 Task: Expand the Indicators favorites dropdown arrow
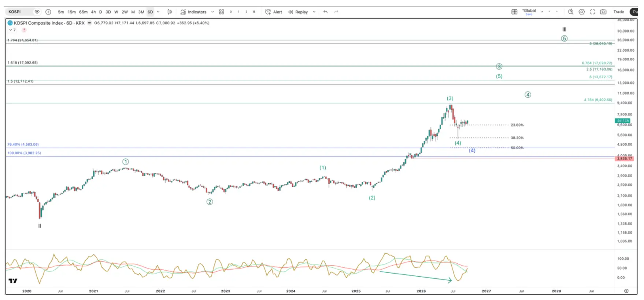tap(212, 12)
